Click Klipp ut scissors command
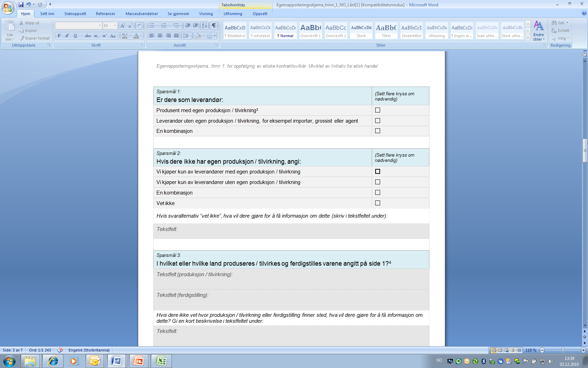This screenshot has height=368, width=588. pos(29,23)
